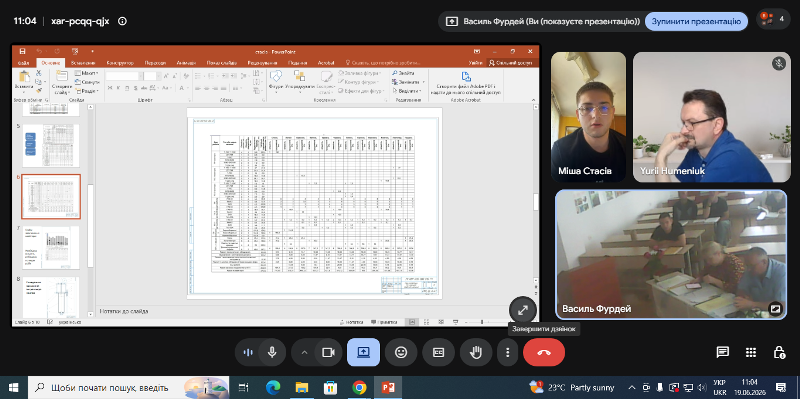Expand shared presentation to full screen
This screenshot has height=399, width=800.
[x=523, y=310]
